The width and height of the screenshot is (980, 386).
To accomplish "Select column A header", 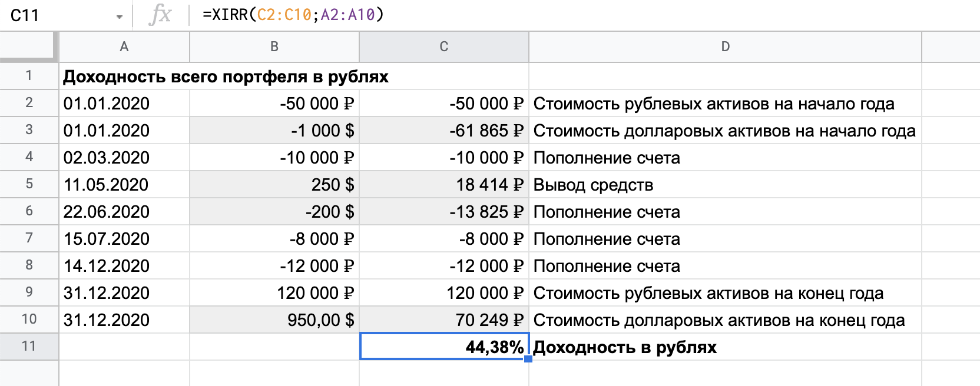I will tap(124, 46).
